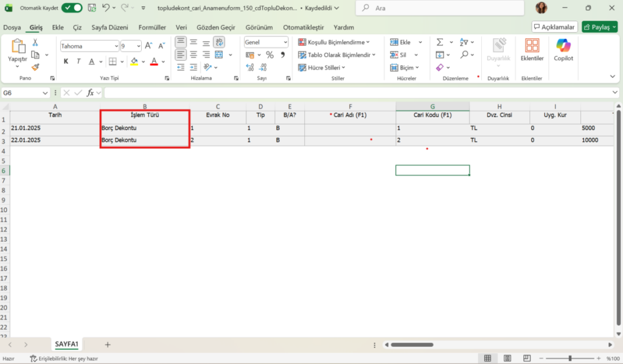The width and height of the screenshot is (623, 364).
Task: Click the Insert Function fx icon
Action: click(90, 93)
